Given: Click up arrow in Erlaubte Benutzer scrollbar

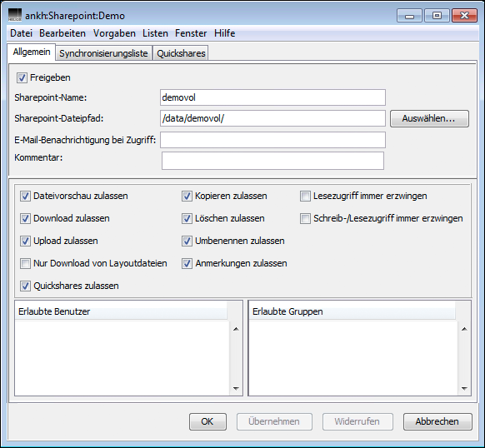Looking at the screenshot, I should point(236,329).
